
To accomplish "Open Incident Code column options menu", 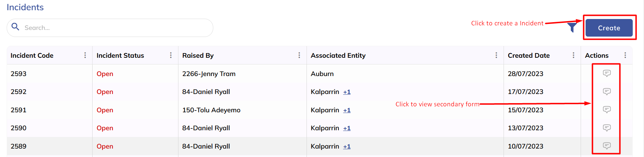I will tap(85, 55).
